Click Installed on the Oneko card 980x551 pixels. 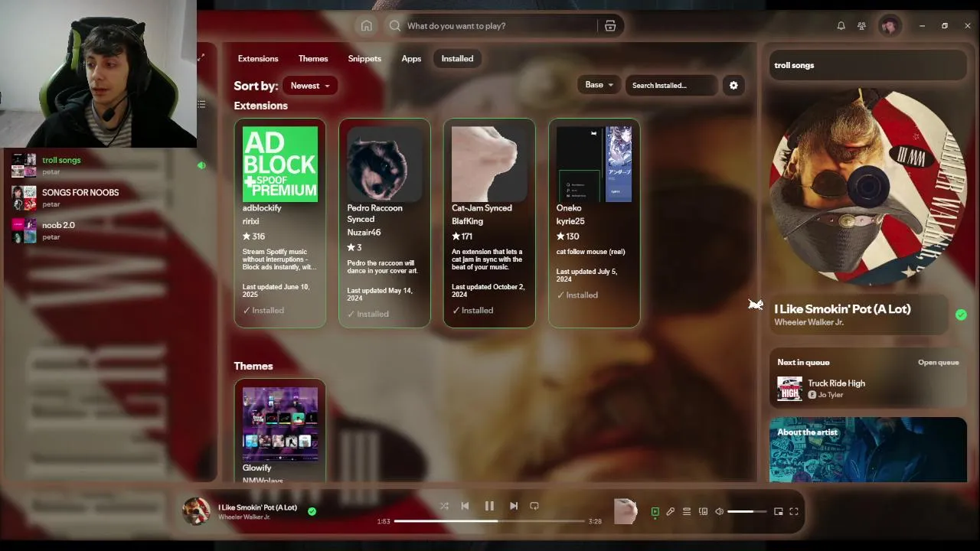click(577, 295)
